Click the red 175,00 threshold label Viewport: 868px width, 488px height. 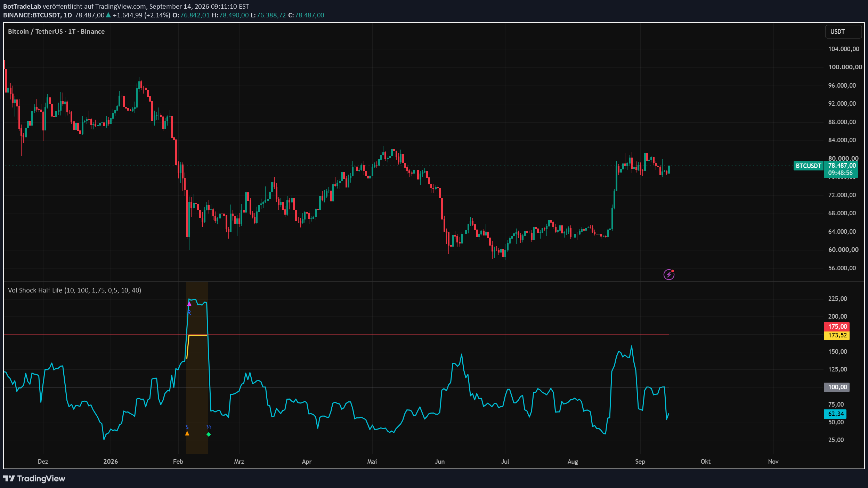[x=837, y=326]
